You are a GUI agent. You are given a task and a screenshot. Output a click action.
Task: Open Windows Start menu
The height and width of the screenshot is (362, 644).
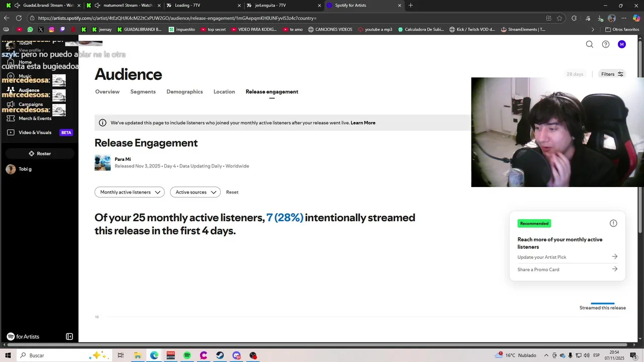[x=8, y=355]
